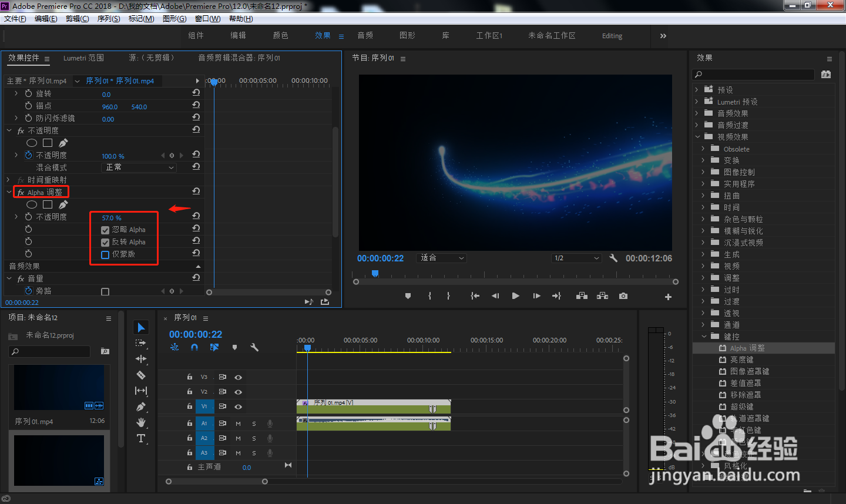
Task: Select the Razor tool
Action: pyautogui.click(x=141, y=375)
